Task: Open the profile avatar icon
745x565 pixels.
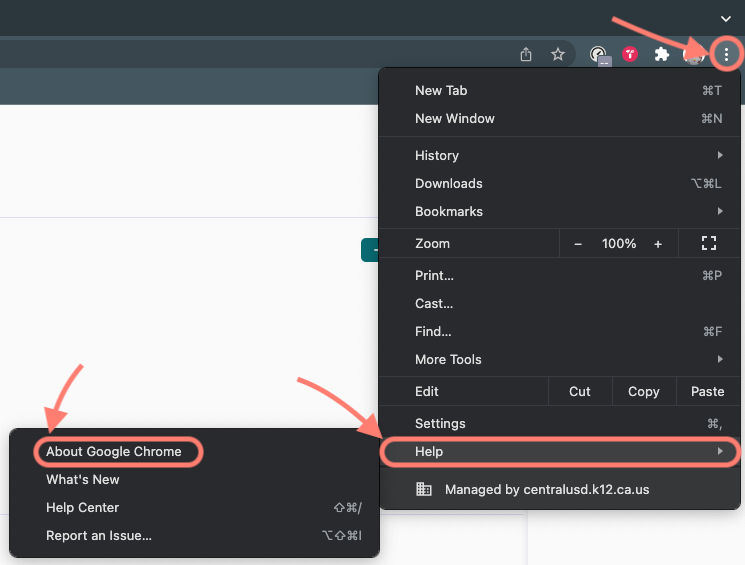Action: [x=693, y=55]
